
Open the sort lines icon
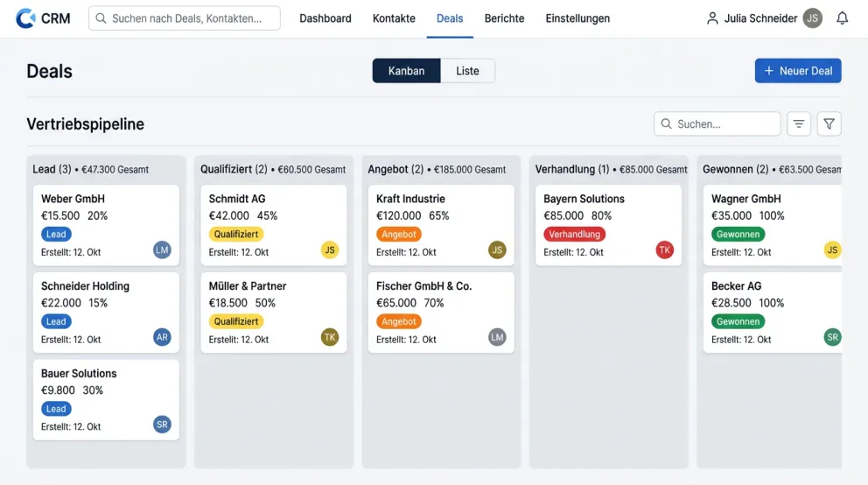point(799,124)
